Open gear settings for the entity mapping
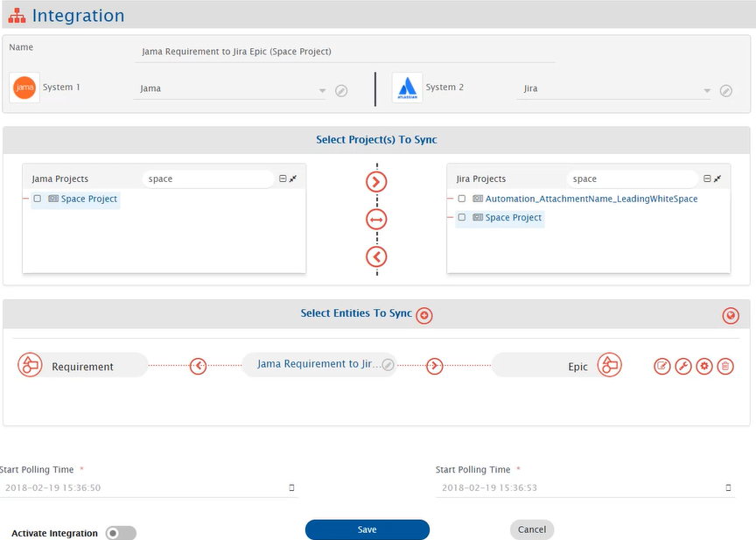The image size is (756, 540). [x=704, y=366]
